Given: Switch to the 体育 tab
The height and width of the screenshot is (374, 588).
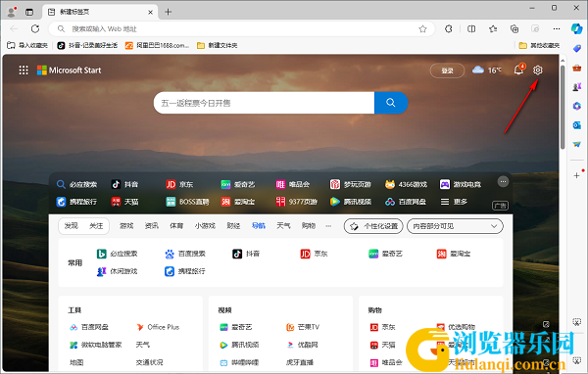Looking at the screenshot, I should pos(176,226).
